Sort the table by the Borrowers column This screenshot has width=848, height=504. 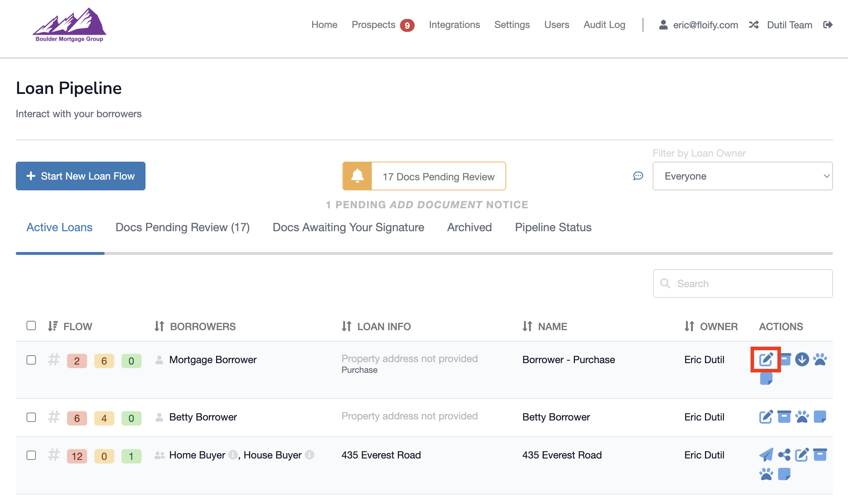tap(195, 326)
